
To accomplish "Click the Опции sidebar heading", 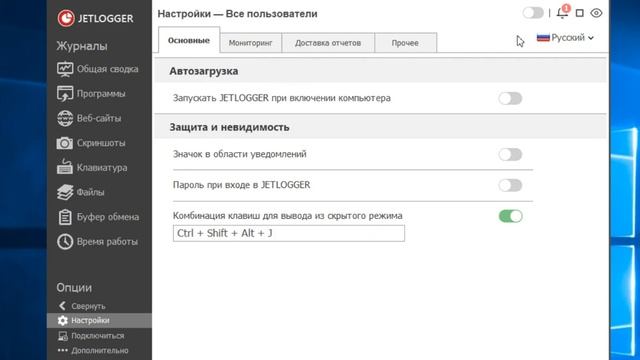I will point(74,287).
